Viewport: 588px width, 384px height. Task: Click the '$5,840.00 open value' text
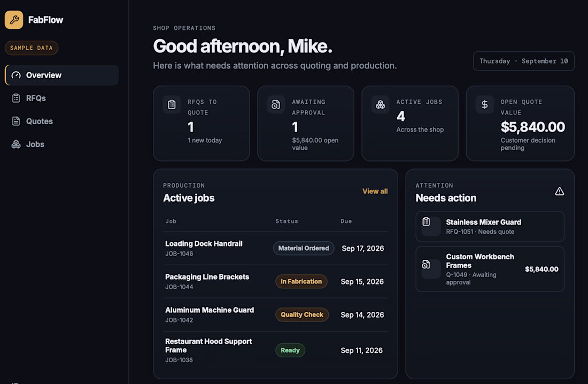click(x=315, y=144)
